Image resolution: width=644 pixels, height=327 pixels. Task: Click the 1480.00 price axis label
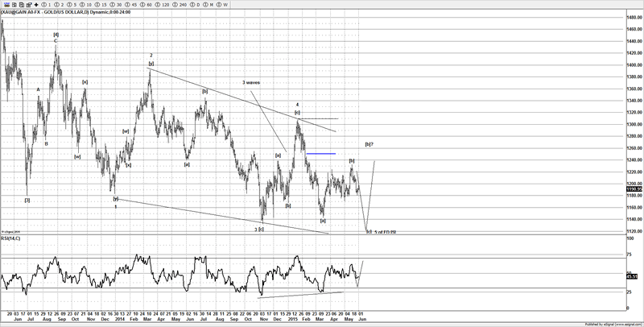pyautogui.click(x=634, y=17)
